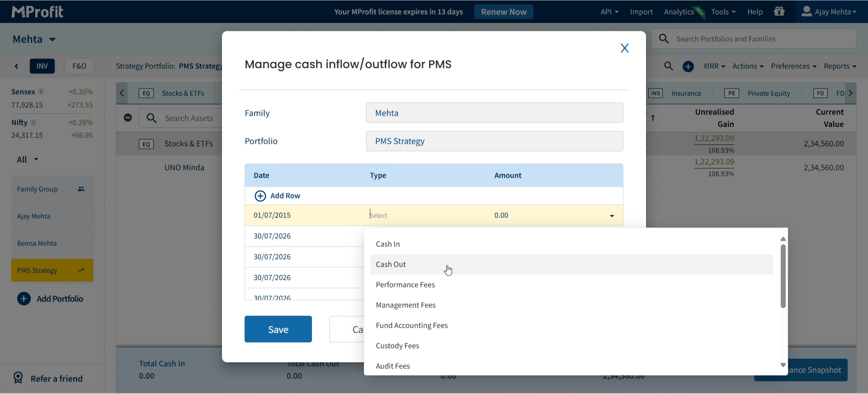Screen dimensions: 868x394
Task: Toggle the Type dropdown arrow in row
Action: click(612, 216)
